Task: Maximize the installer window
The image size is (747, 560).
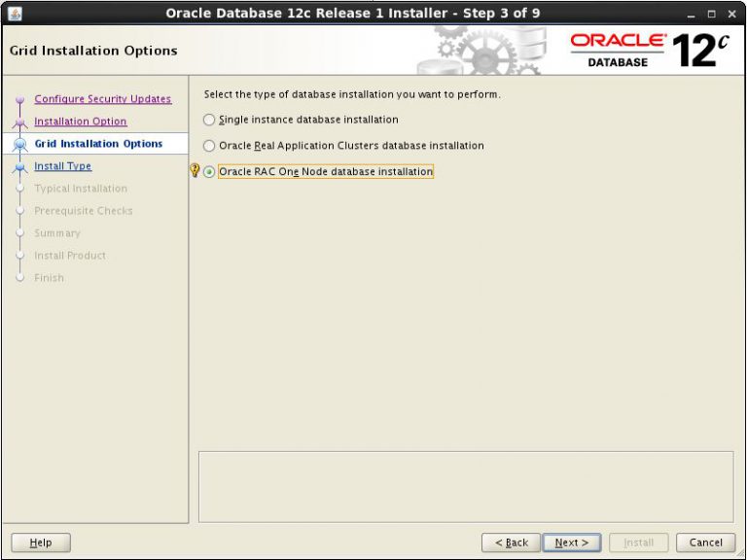Action: pos(712,15)
